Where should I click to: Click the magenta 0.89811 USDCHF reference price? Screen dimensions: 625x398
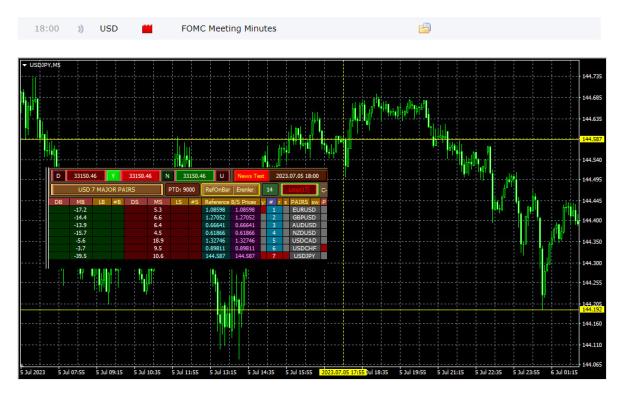245,248
